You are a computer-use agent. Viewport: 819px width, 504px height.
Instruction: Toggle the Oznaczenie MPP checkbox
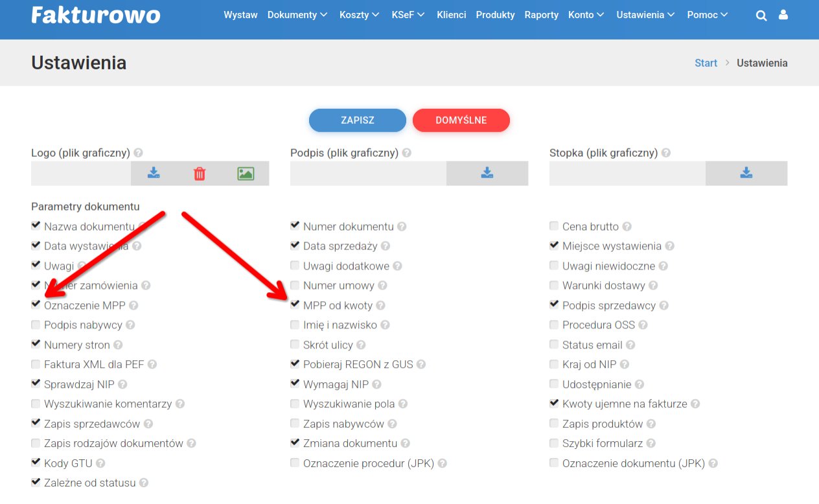36,304
